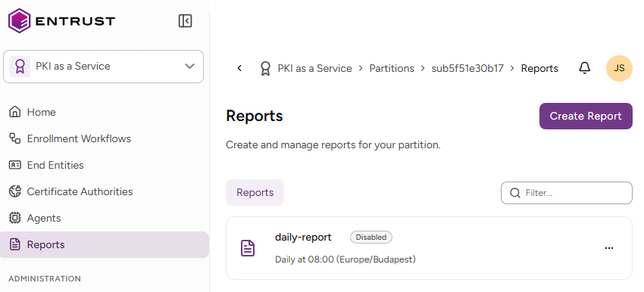Image resolution: width=644 pixels, height=292 pixels.
Task: Open the JS user avatar menu
Action: [619, 69]
